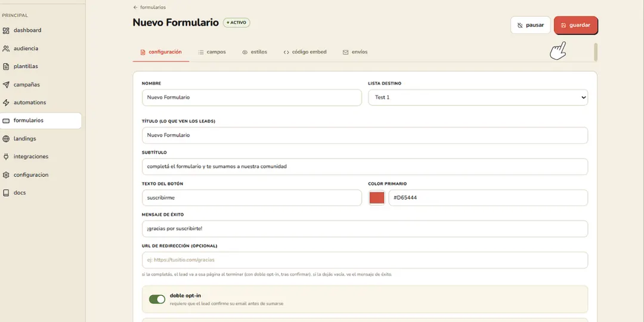Open docs in the sidebar
Image resolution: width=644 pixels, height=322 pixels.
click(20, 193)
